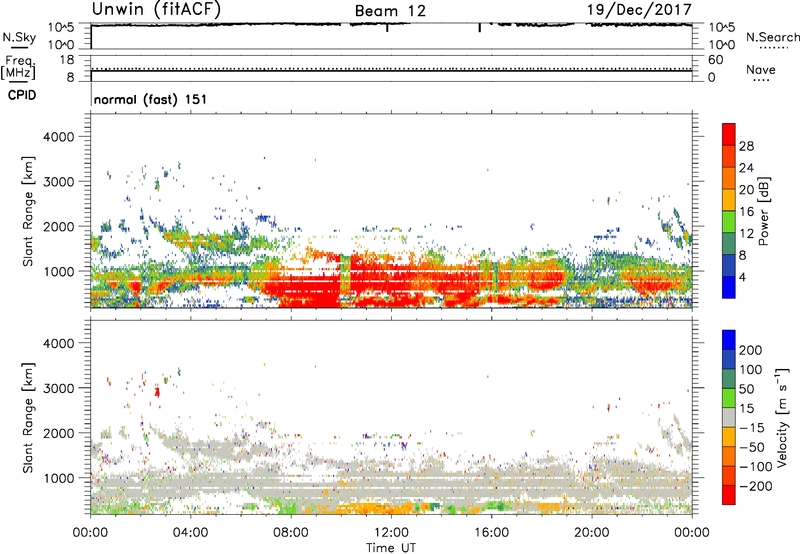Click '3000' on the power panel range axis
This screenshot has width=800, height=554.
click(59, 182)
